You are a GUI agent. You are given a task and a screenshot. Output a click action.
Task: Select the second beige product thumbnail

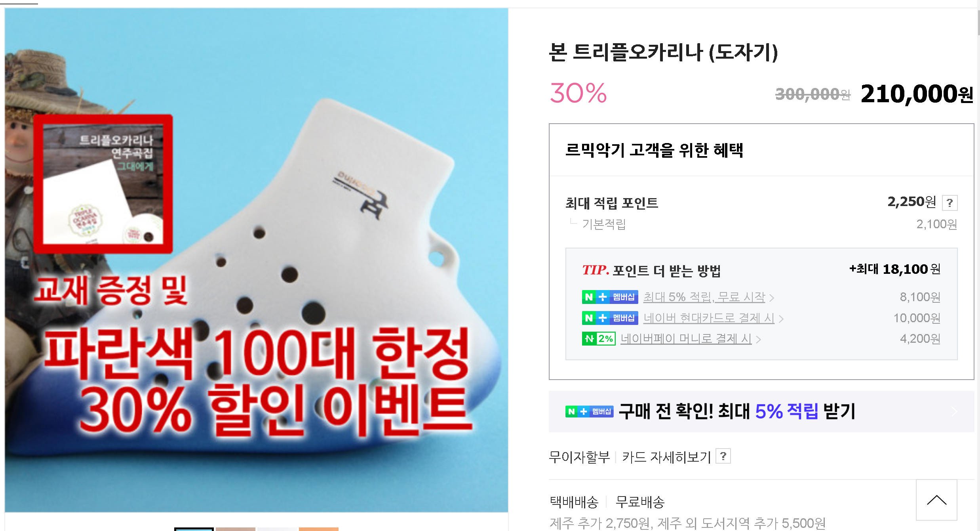236,529
